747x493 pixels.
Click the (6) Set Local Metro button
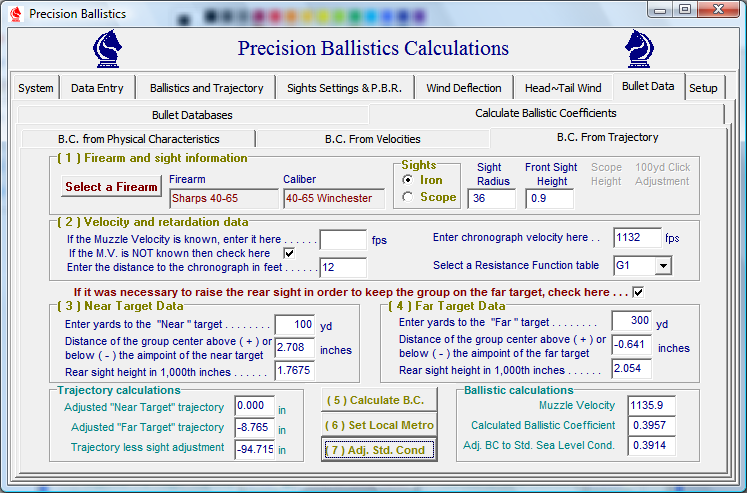[379, 425]
